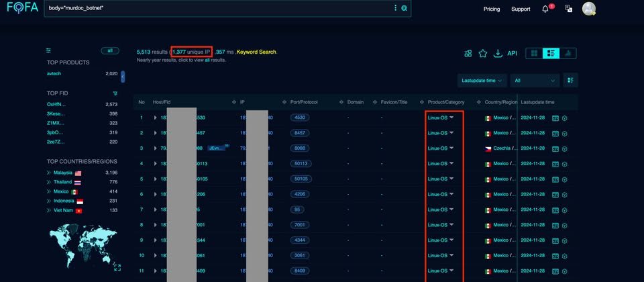Click the FOFA logo

pyautogui.click(x=23, y=7)
